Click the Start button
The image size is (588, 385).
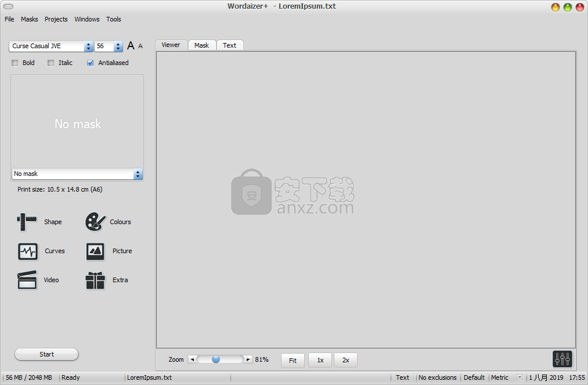(46, 354)
